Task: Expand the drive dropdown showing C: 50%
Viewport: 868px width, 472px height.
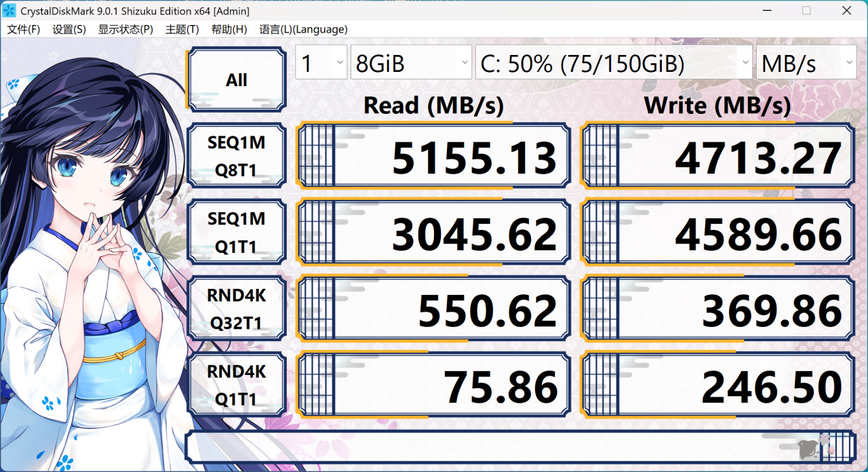Action: pyautogui.click(x=614, y=63)
